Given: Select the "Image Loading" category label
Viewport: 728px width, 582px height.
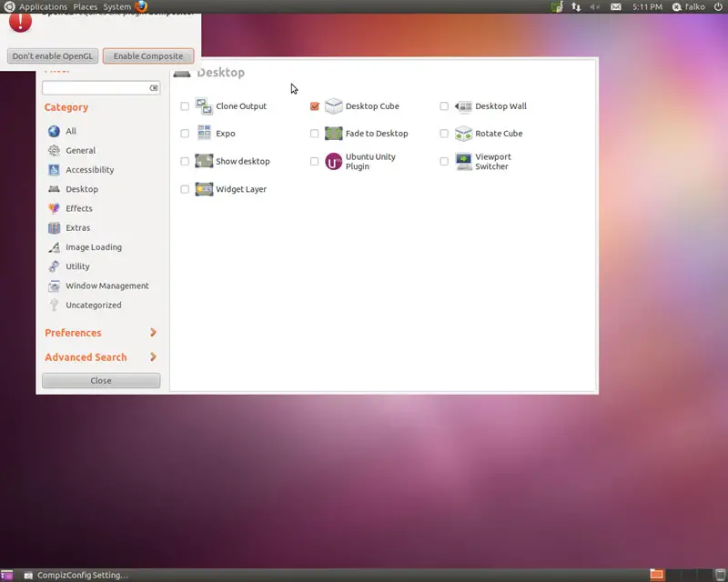Looking at the screenshot, I should pos(94,247).
